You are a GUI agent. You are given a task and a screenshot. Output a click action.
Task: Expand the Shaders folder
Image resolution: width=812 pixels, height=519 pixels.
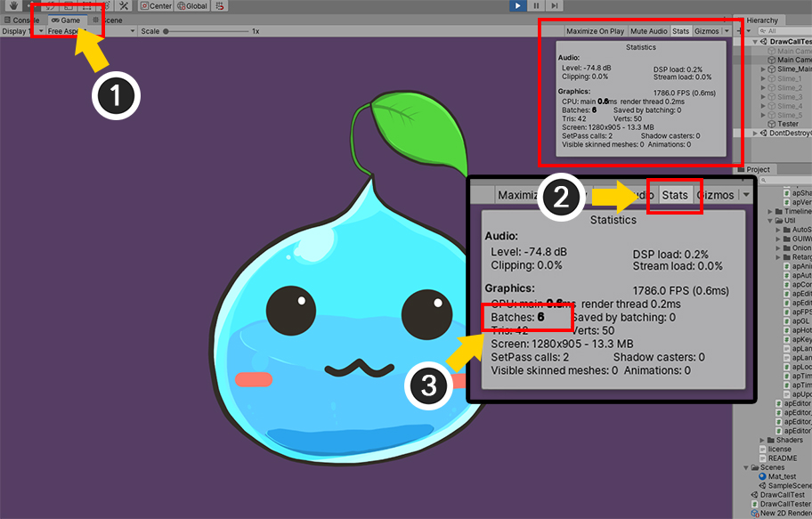762,441
